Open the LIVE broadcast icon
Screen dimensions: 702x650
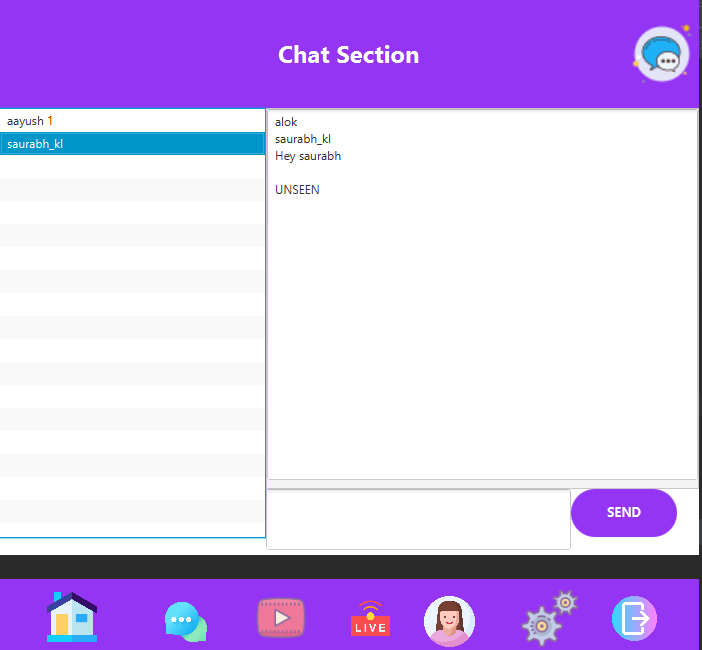[370, 618]
